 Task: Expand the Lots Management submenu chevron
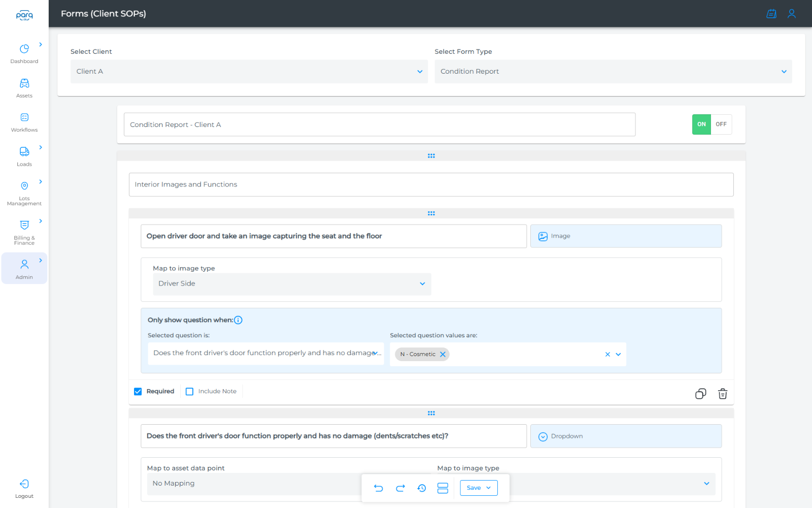(x=41, y=182)
